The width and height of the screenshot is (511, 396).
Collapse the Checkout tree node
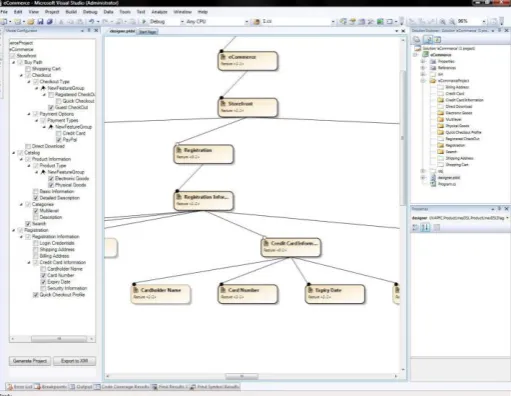pos(21,75)
